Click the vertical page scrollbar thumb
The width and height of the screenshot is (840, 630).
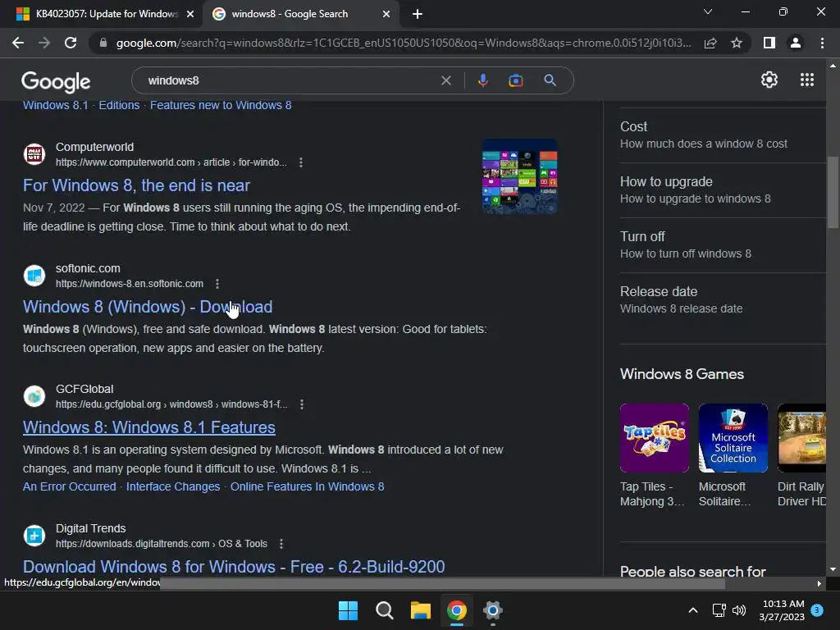pos(833,192)
